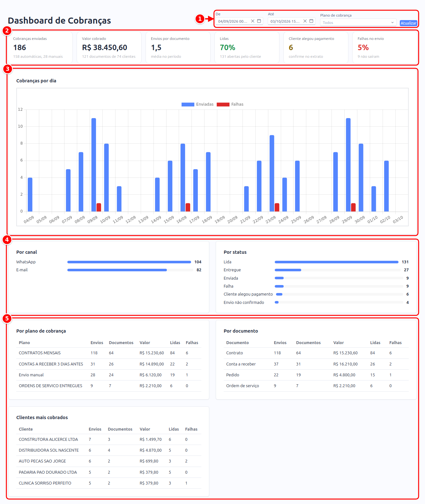Clear the Até end date field
This screenshot has height=504, width=425.
click(305, 21)
